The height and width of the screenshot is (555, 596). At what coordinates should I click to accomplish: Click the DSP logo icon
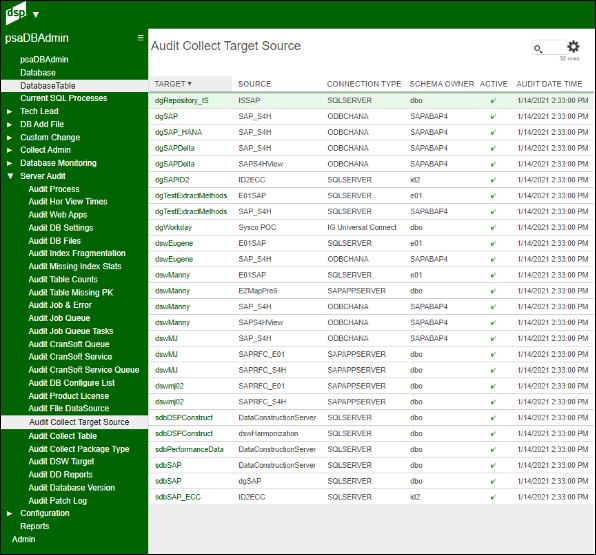[16, 13]
